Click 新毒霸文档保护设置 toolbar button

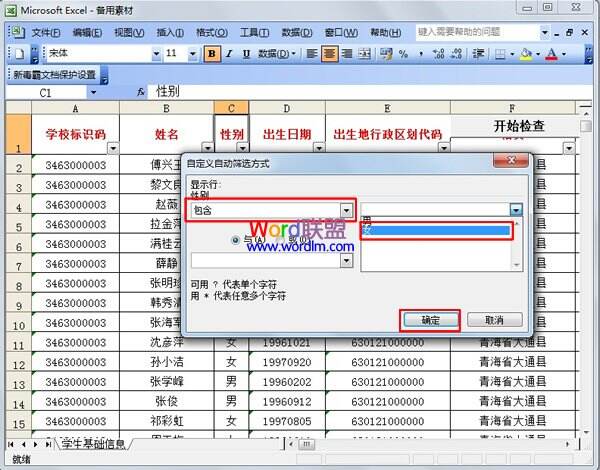[x=54, y=75]
